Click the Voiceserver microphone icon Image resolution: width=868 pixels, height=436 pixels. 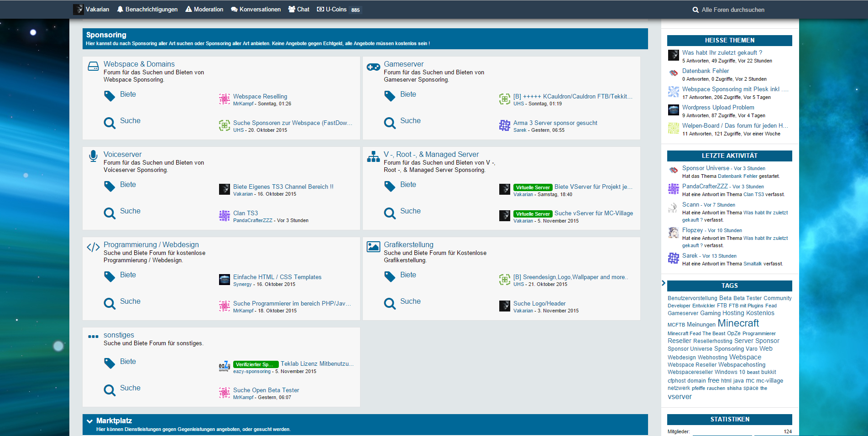click(x=93, y=156)
